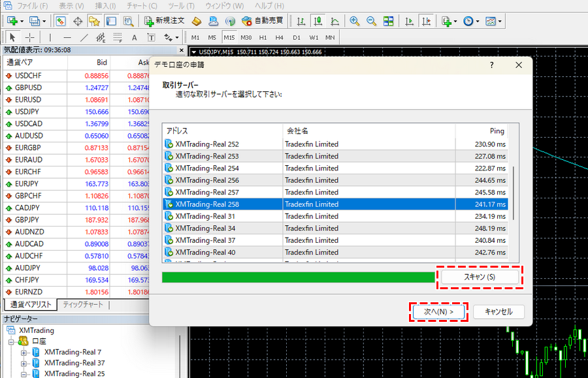Open dropdown arrow next to Templates icon
The width and height of the screenshot is (588, 378).
(x=500, y=22)
